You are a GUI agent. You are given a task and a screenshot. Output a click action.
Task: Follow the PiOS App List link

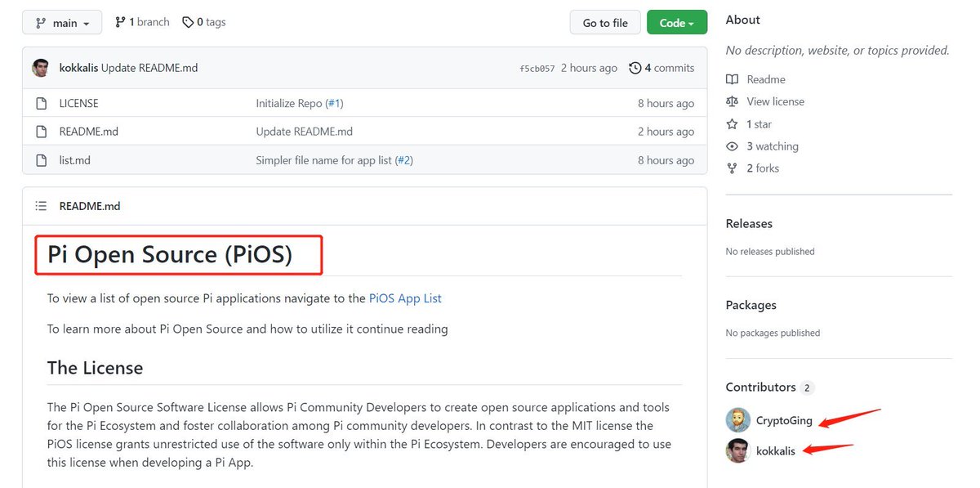[x=405, y=298]
